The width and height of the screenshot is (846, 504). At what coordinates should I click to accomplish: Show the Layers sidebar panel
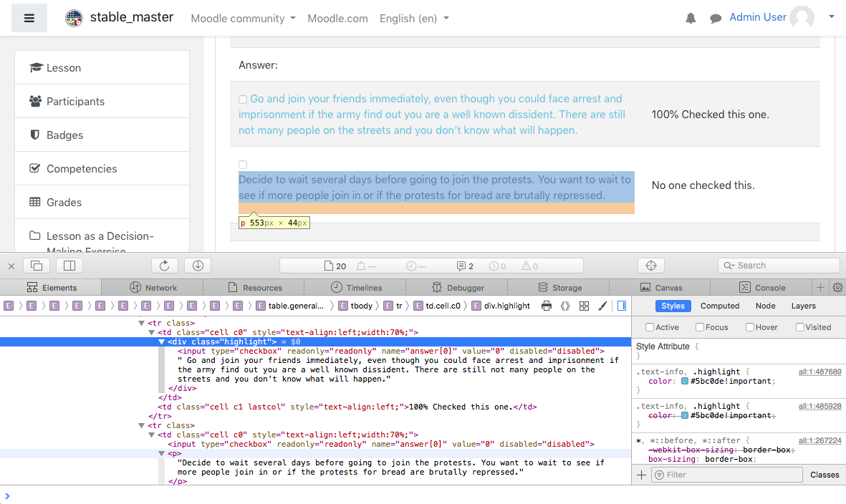click(x=803, y=306)
